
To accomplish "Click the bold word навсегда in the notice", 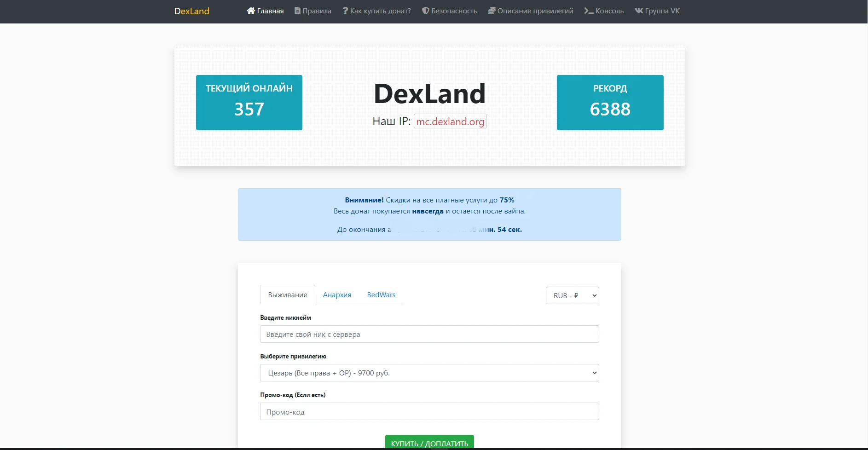I will (428, 211).
